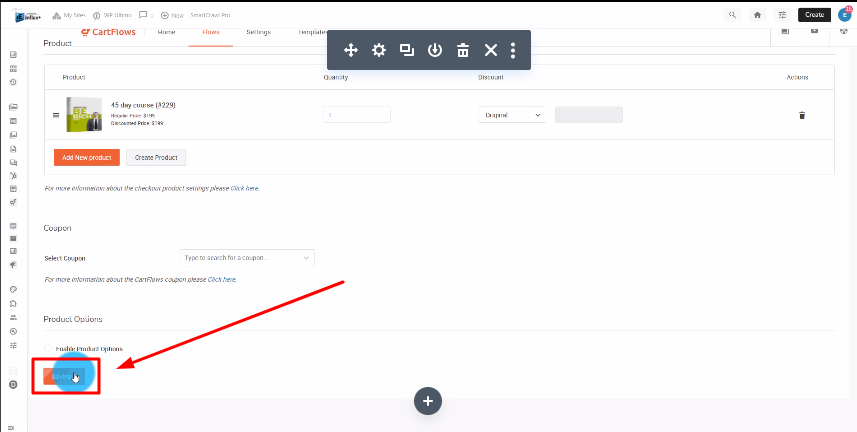Open the Settings tab in CartFlows
Image resolution: width=857 pixels, height=432 pixels.
(257, 32)
